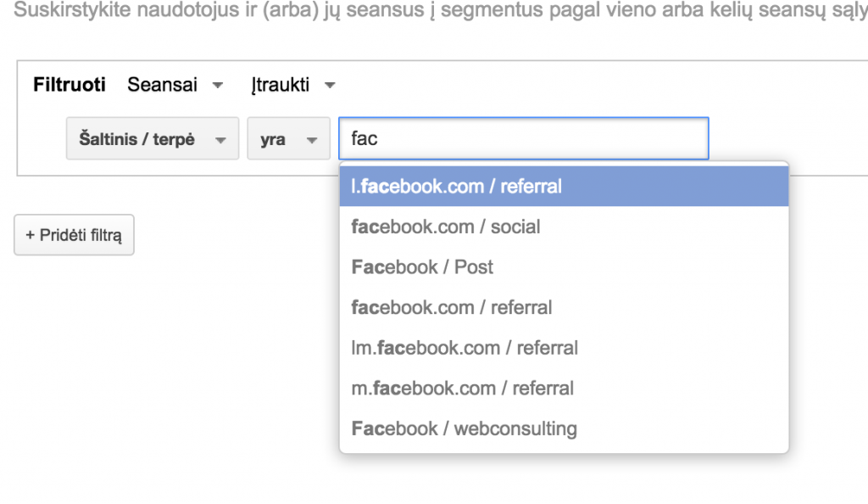868x504 pixels.
Task: Click the Šaltinis / terpė dropdown arrow
Action: (x=221, y=138)
